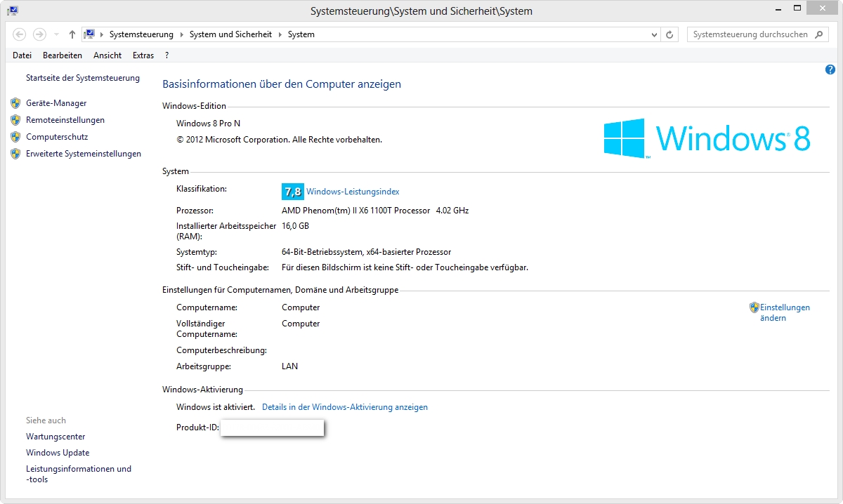This screenshot has width=843, height=504.
Task: Open the ? help menu
Action: click(166, 55)
